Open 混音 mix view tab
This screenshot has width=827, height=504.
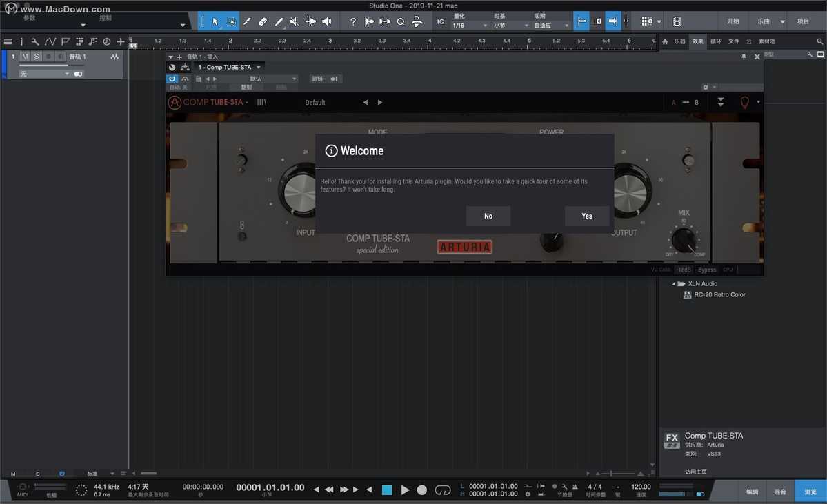tap(780, 492)
